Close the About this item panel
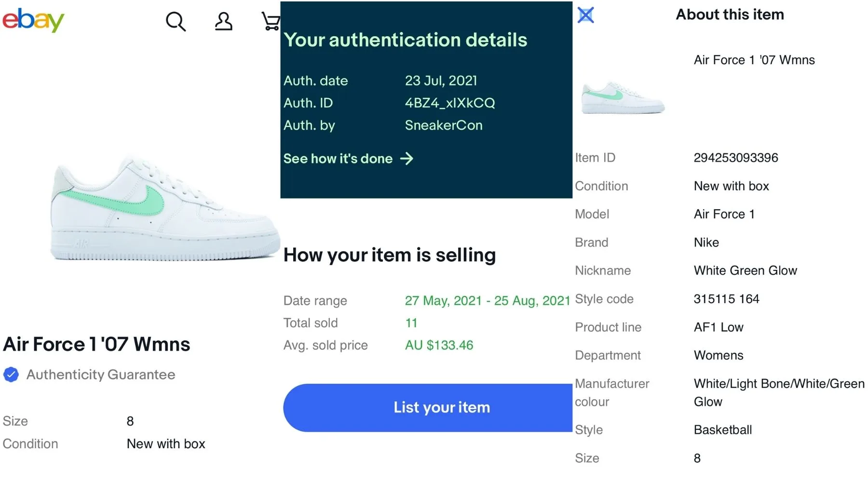The image size is (868, 482). [x=585, y=15]
